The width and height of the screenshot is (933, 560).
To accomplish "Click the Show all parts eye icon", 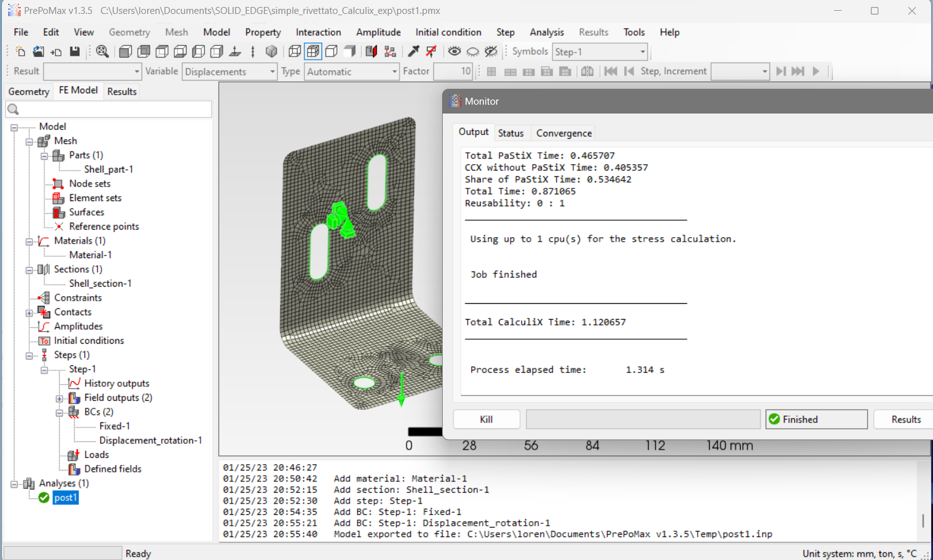I will (454, 52).
